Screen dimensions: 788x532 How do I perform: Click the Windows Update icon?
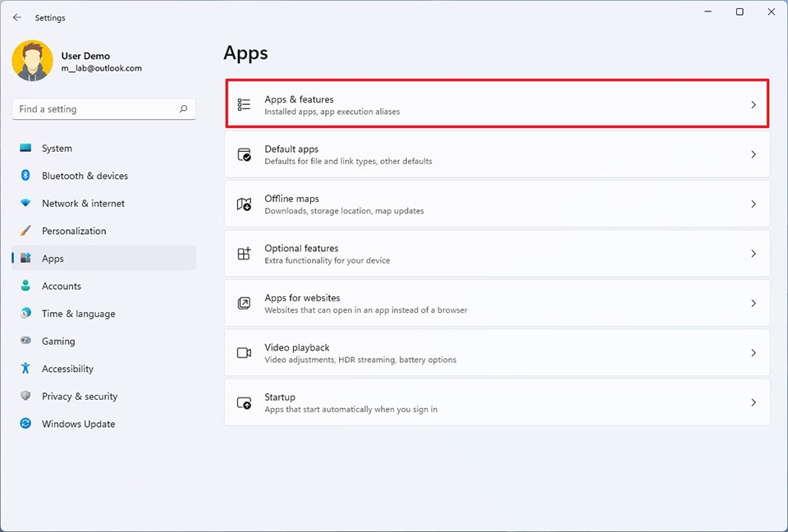(25, 424)
